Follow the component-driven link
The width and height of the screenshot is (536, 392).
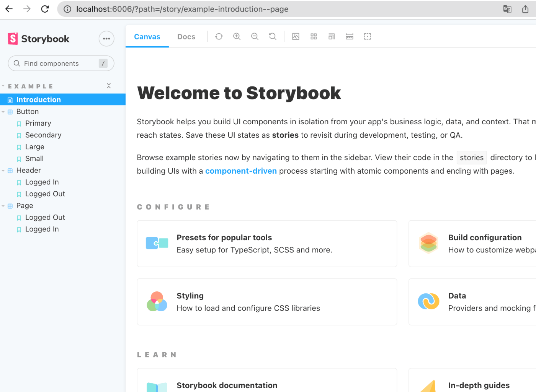tap(241, 171)
